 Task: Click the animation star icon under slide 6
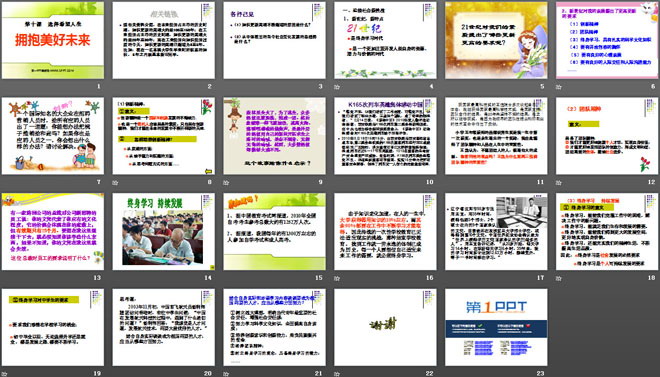coord(559,87)
